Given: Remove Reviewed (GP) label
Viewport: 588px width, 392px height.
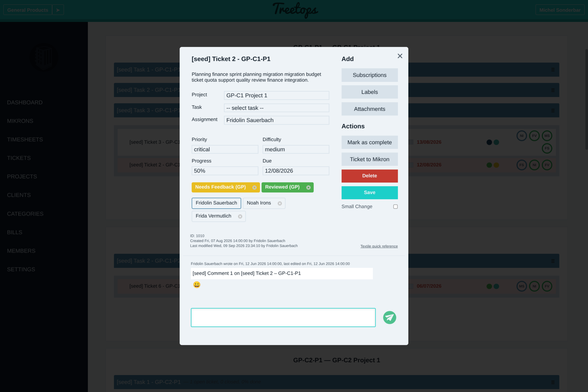Looking at the screenshot, I should (308, 187).
